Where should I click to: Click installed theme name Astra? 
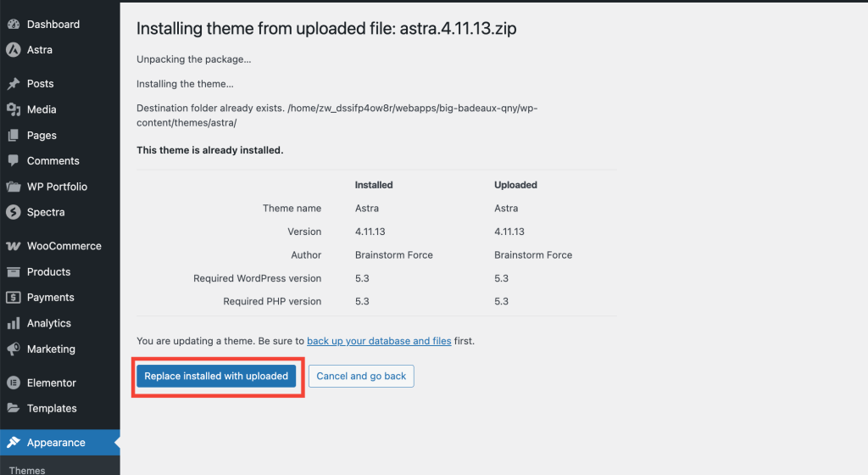[367, 208]
